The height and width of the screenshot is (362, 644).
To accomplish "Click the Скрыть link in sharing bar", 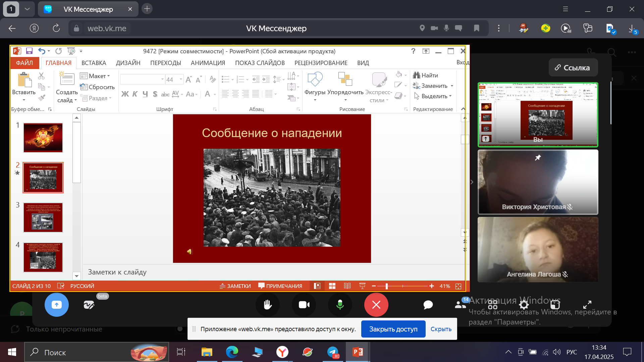I will coord(441,329).
